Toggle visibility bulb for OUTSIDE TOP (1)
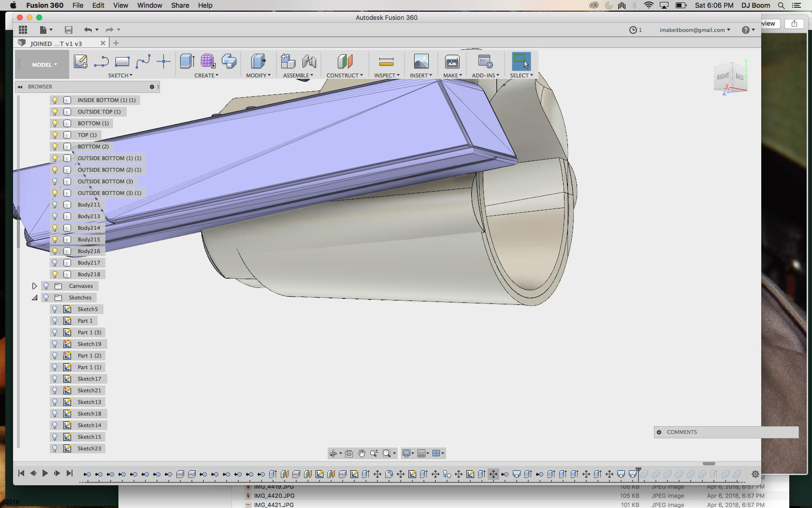Viewport: 812px width, 508px height. point(55,112)
